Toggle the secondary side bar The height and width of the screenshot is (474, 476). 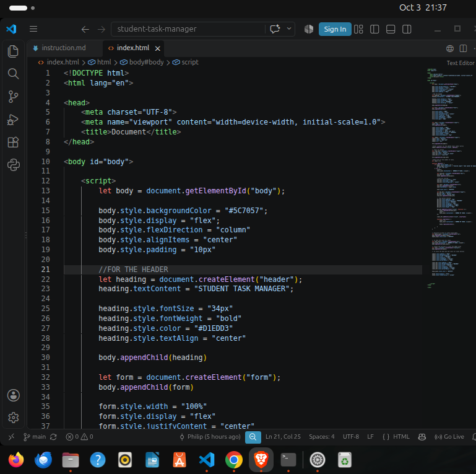tap(407, 29)
